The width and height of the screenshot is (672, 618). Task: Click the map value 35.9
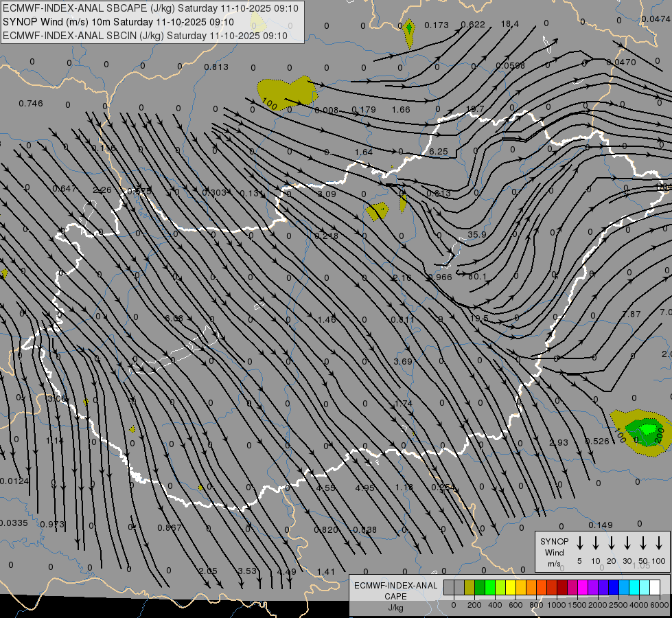(x=476, y=235)
